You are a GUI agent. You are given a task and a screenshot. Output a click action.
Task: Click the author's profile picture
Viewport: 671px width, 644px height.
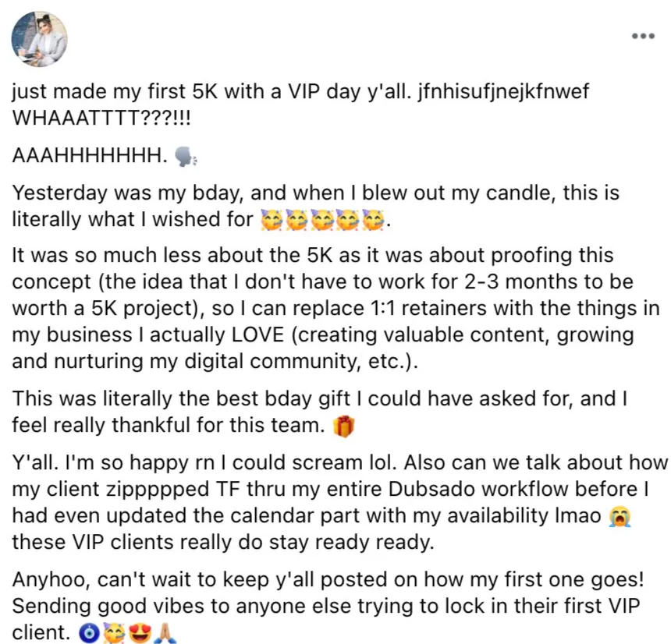[39, 39]
